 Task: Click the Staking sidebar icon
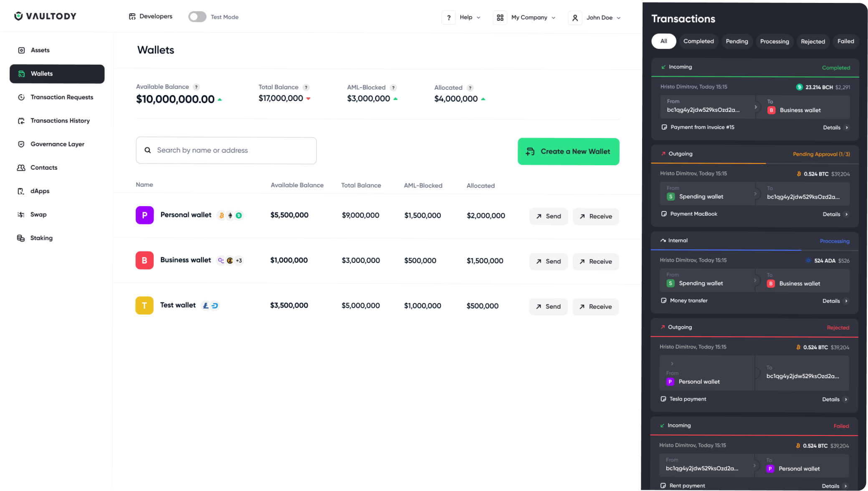pyautogui.click(x=21, y=238)
